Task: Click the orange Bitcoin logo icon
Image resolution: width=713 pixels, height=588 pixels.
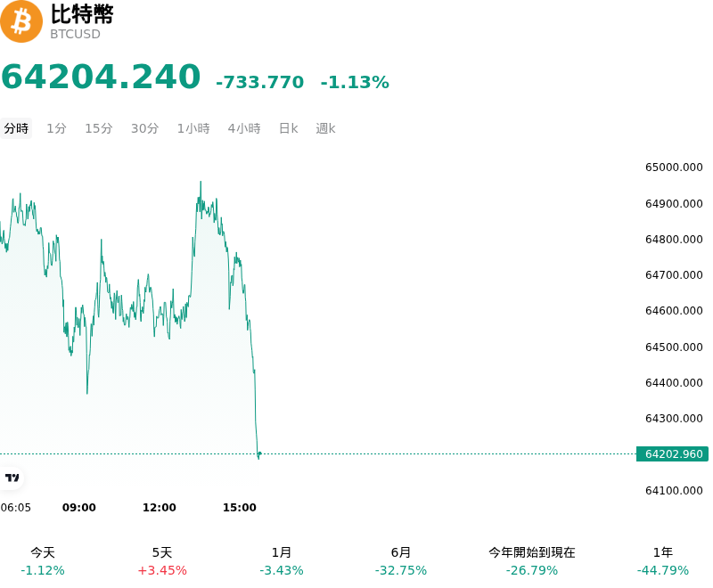Action: pyautogui.click(x=20, y=21)
